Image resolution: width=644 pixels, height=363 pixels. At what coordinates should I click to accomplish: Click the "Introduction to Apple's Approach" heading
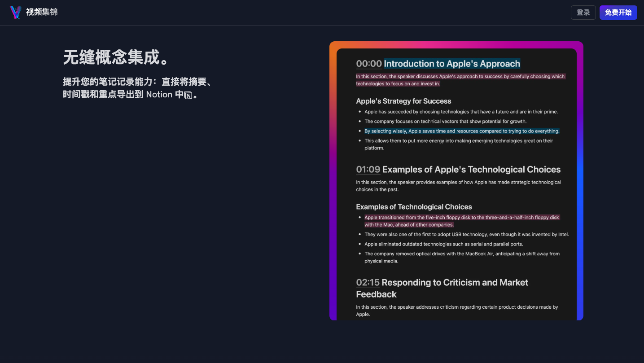pyautogui.click(x=452, y=64)
